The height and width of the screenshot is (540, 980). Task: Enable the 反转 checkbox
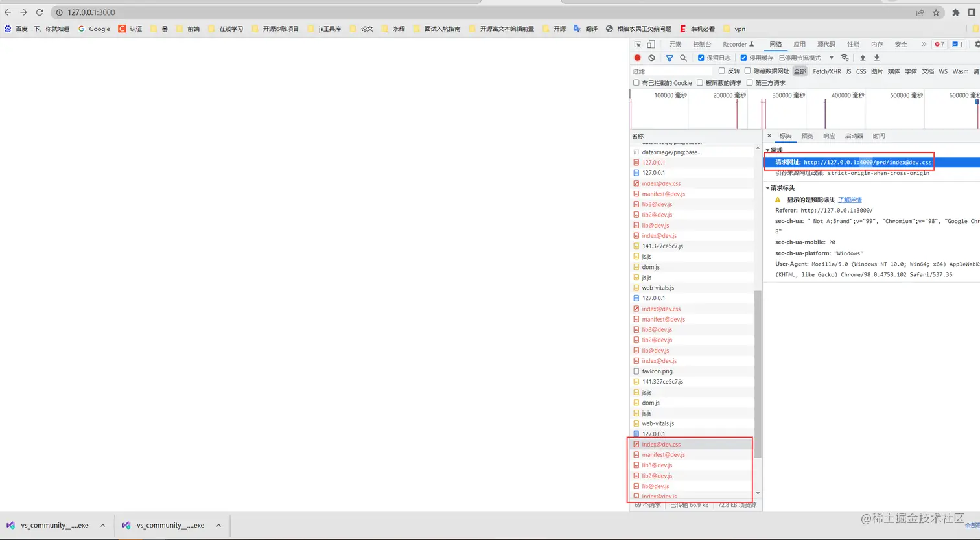pyautogui.click(x=721, y=71)
